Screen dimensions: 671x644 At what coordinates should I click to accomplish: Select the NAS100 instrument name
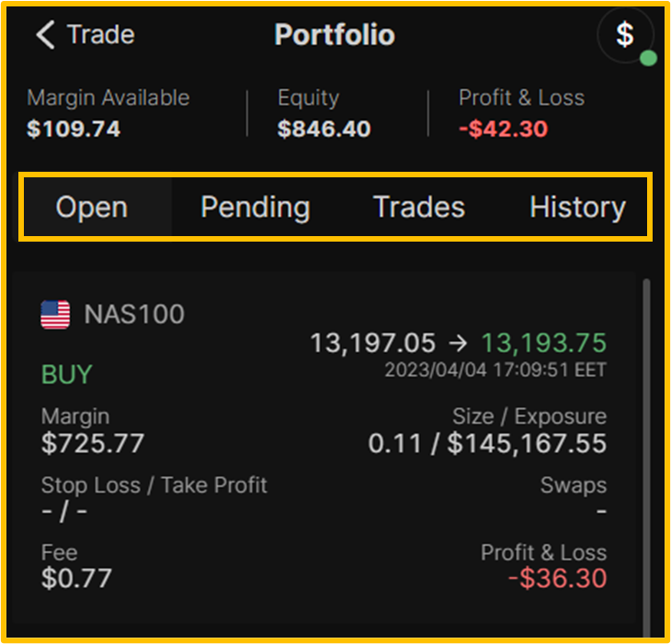pyautogui.click(x=134, y=314)
